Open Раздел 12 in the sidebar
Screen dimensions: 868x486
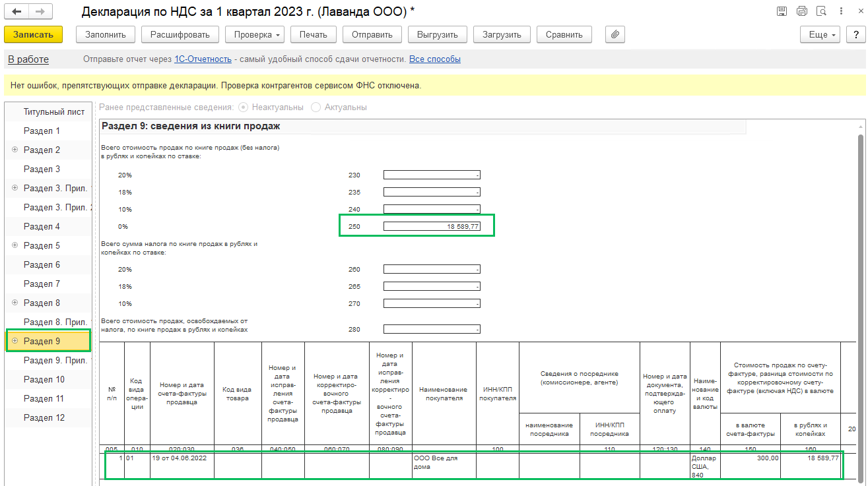[44, 417]
